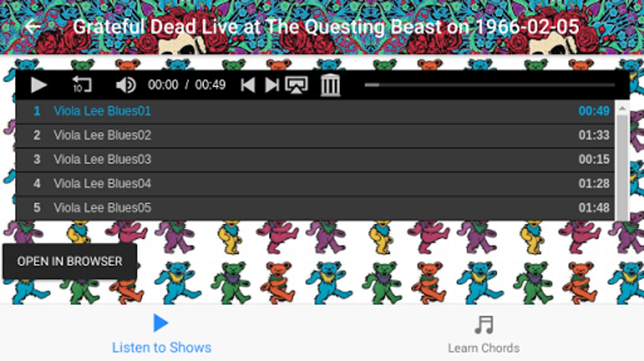644x361 pixels.
Task: Click the 01:33 duration of Blues02
Action: click(x=594, y=136)
